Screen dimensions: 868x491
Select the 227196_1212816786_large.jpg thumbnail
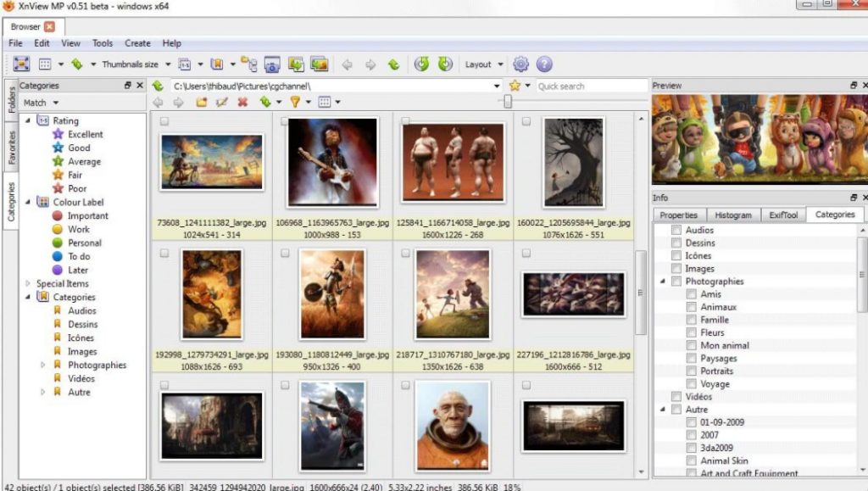pyautogui.click(x=574, y=294)
